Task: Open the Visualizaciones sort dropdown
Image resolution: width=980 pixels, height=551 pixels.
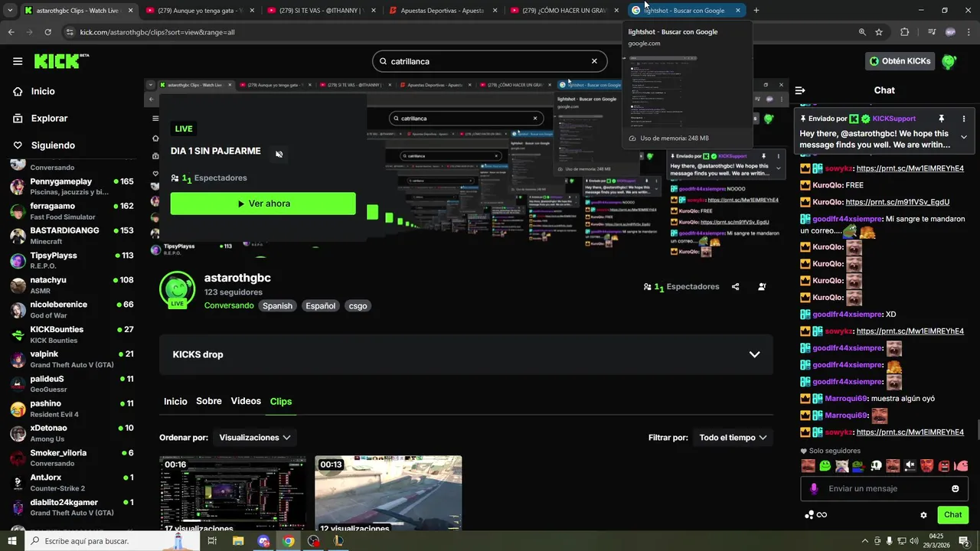Action: tap(255, 438)
